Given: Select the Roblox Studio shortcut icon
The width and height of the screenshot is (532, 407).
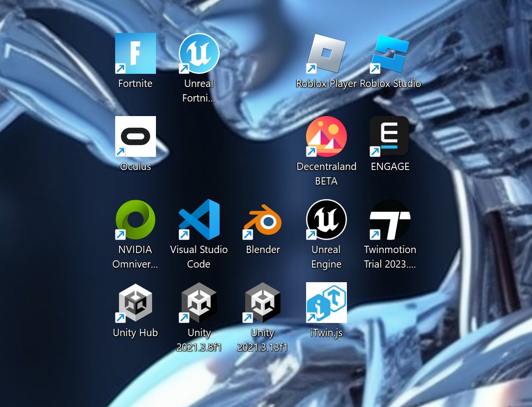Looking at the screenshot, I should 390,53.
